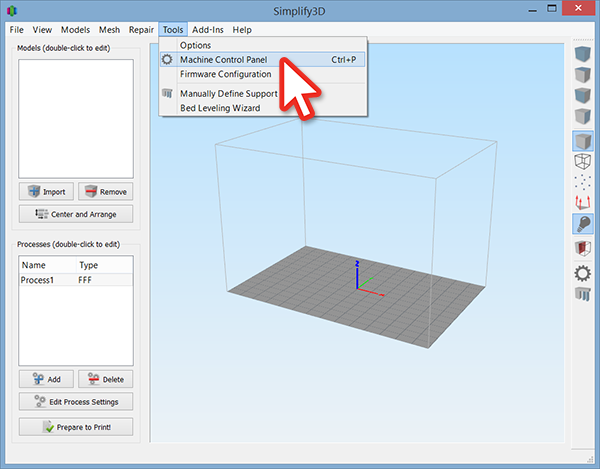Toggle wireframe cube display
The width and height of the screenshot is (600, 469).
(583, 161)
